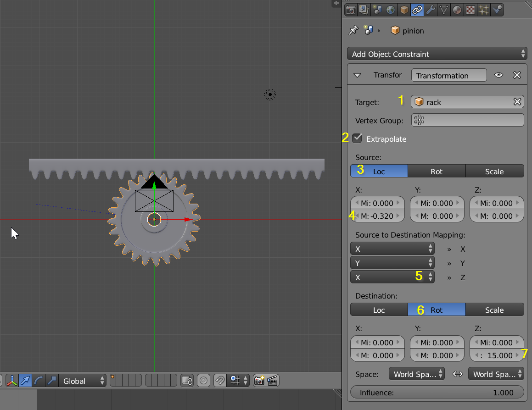Toggle the Transformation constraint visibility eye
Image resolution: width=532 pixels, height=410 pixels.
coord(498,75)
